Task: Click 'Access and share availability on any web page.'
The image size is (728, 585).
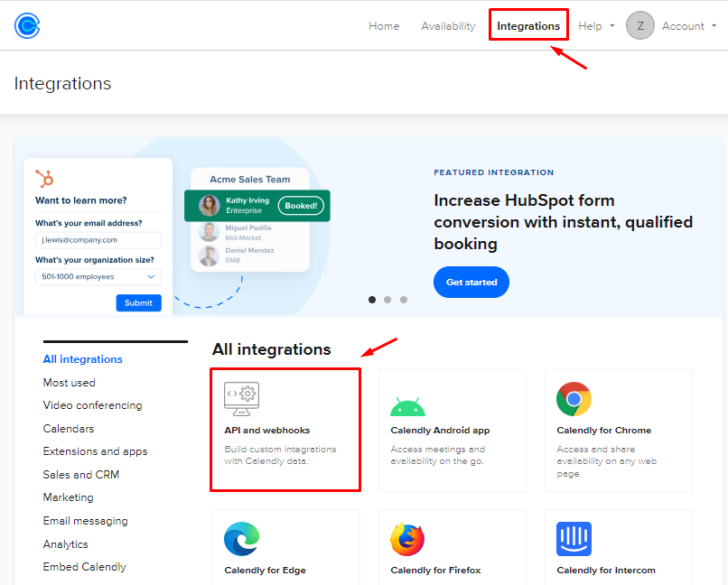Action: pos(606,461)
